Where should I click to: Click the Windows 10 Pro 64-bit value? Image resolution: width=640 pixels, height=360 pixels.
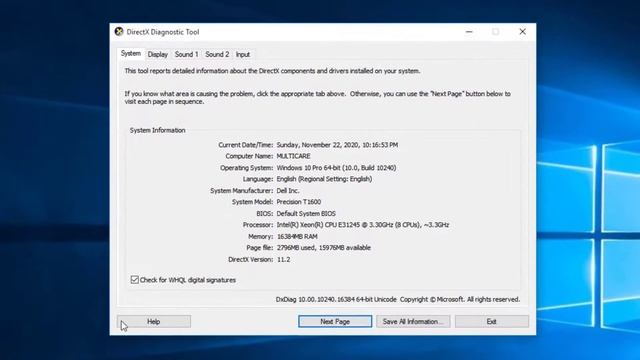(336, 168)
